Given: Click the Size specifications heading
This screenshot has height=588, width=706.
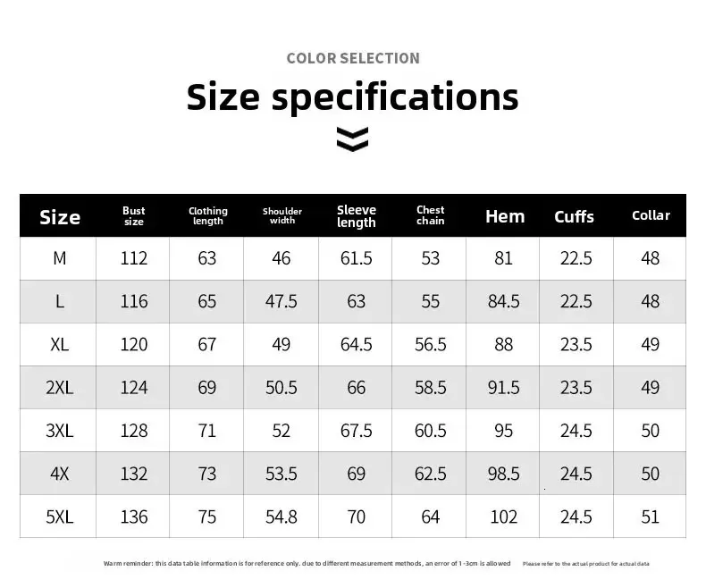Looking at the screenshot, I should tap(352, 97).
